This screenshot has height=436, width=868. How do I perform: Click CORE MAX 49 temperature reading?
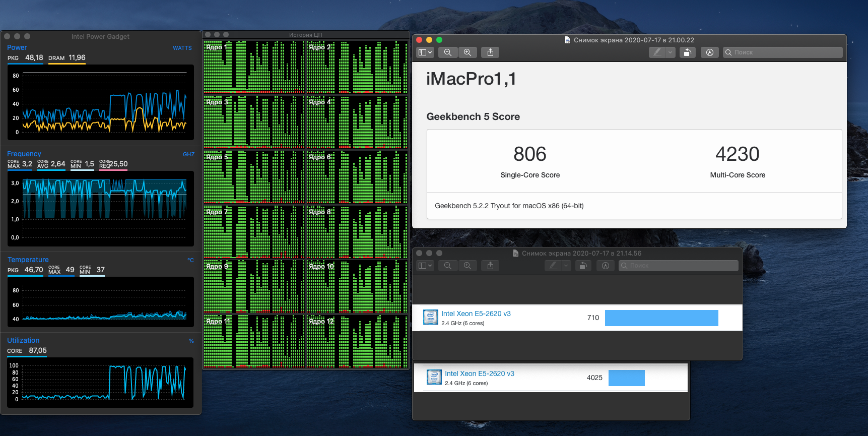tap(61, 270)
